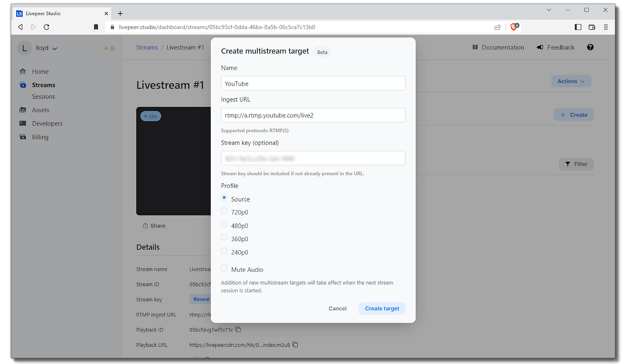Click the share icon in the address bar
This screenshot has height=364, width=629.
click(x=497, y=27)
